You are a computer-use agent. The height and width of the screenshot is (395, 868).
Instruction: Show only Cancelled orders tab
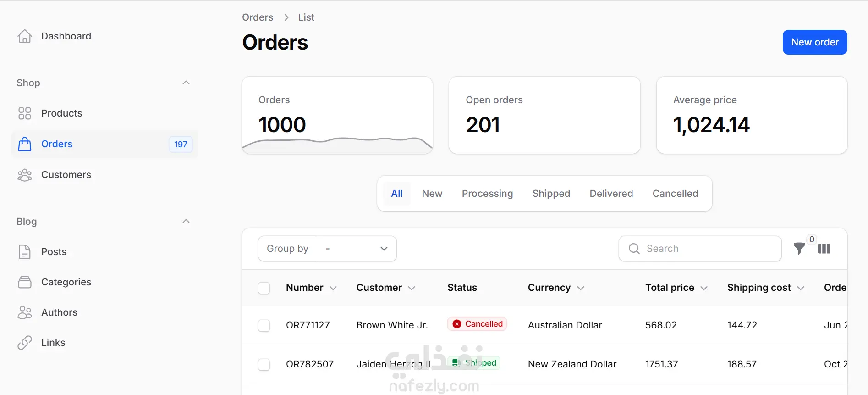[x=675, y=194]
